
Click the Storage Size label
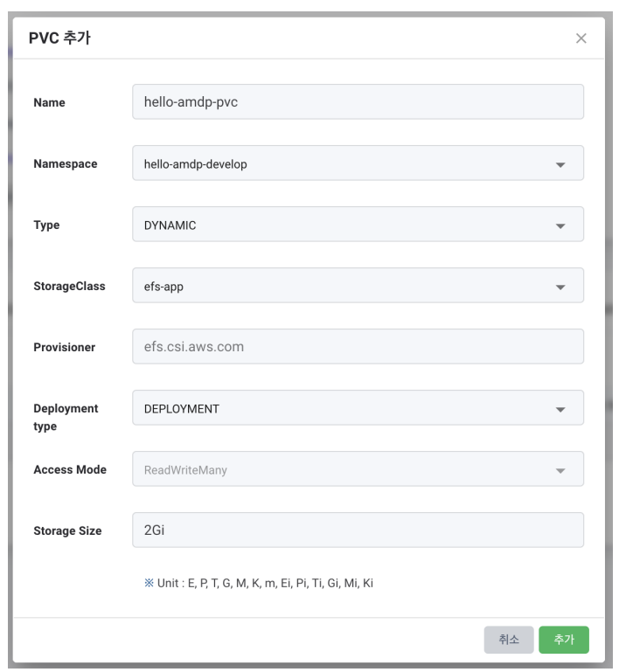click(67, 531)
